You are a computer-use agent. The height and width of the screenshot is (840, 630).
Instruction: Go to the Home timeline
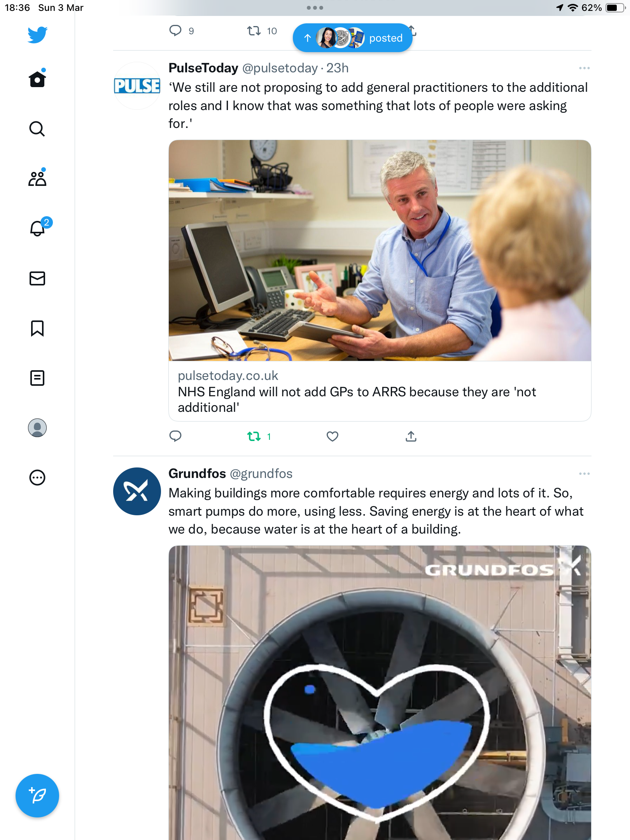(37, 79)
